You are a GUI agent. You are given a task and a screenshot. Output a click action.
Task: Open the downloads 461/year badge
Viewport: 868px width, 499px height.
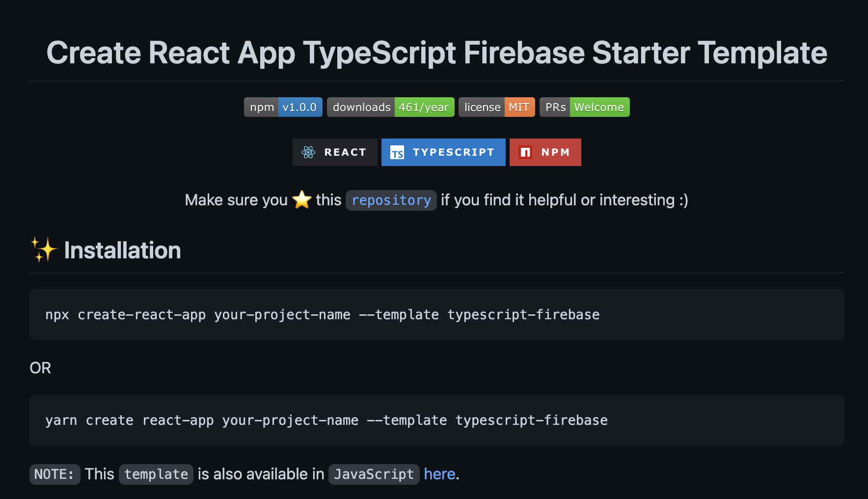[x=391, y=107]
